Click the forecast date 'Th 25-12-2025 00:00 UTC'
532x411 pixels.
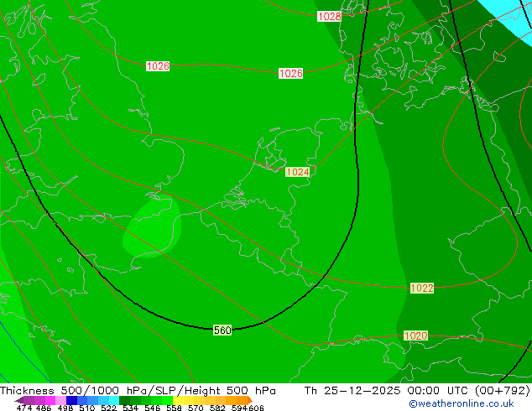(x=389, y=390)
